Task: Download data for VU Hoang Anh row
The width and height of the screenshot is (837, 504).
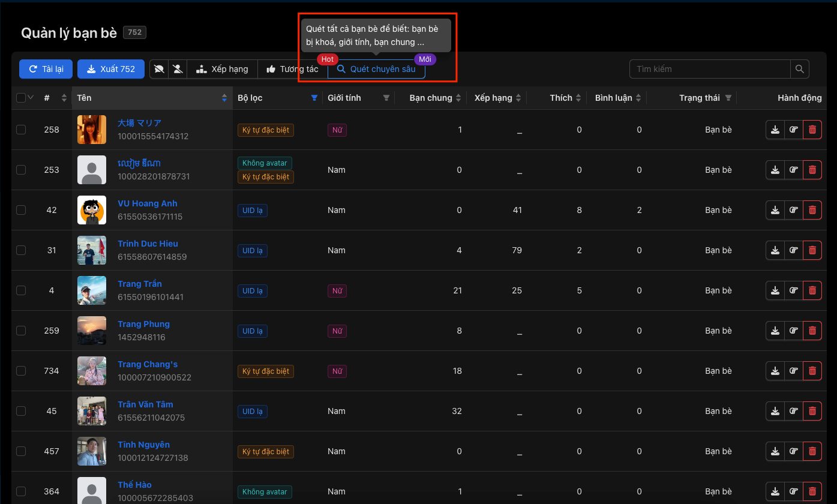Action: 775,210
